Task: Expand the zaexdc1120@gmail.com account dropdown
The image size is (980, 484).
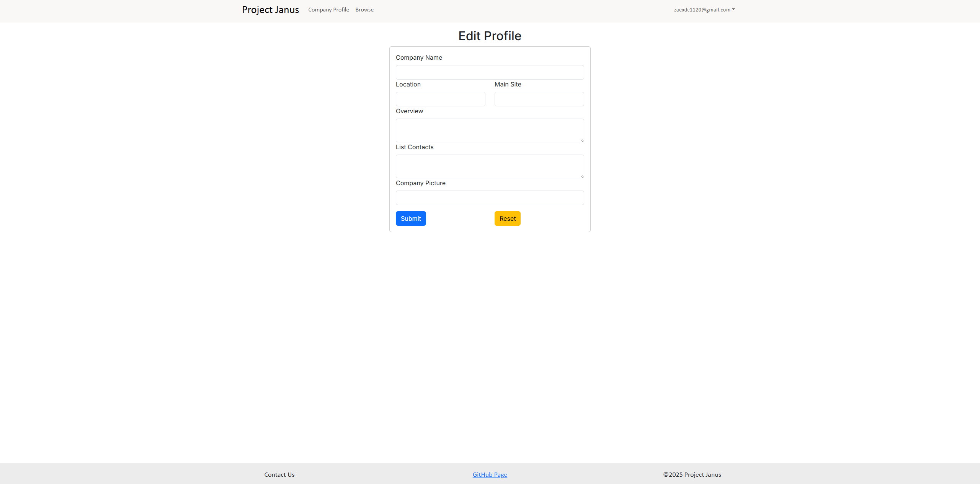Action: [x=702, y=10]
